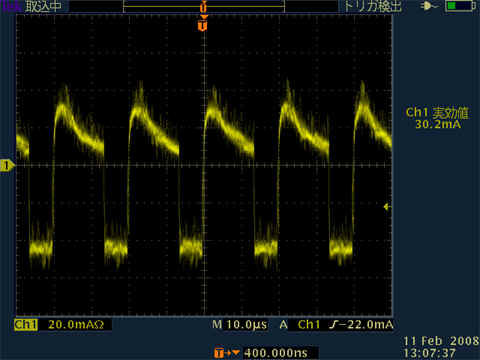Click the acquisition status label top left
The height and width of the screenshot is (360, 480).
point(44,6)
